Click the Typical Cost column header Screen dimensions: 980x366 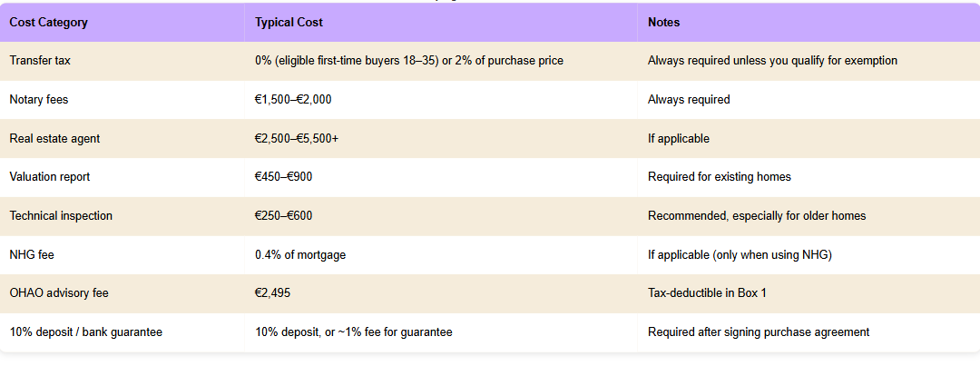point(289,23)
